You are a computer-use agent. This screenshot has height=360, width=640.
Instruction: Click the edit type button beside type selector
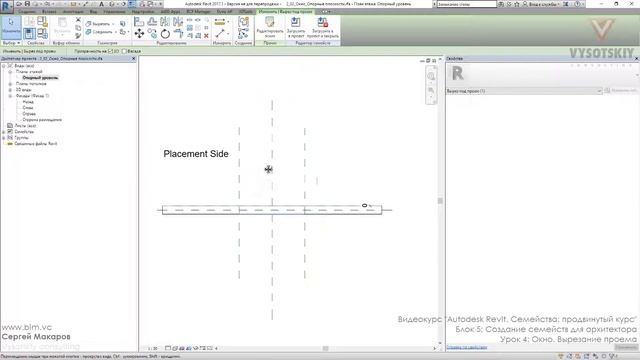tap(621, 91)
